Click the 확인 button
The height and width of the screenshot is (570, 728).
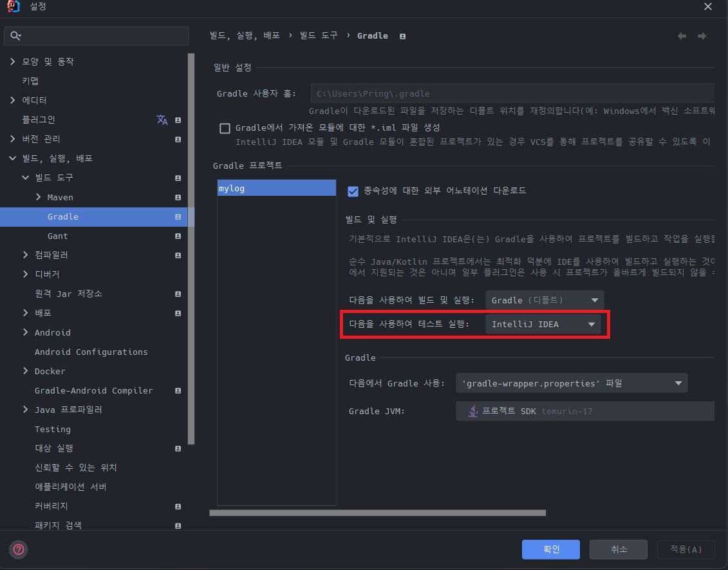[x=550, y=549]
